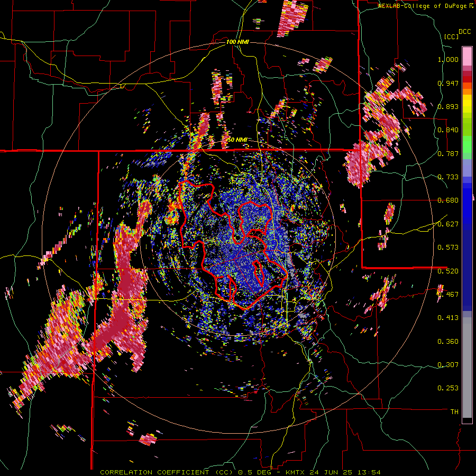This screenshot has width=476, height=476.
Task: Click the 100 NMI range ring label
Action: coord(237,42)
